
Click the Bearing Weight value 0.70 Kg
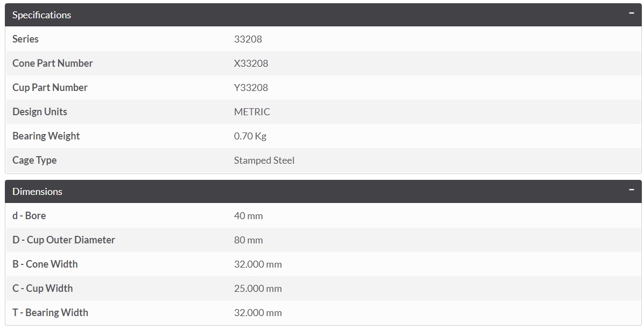(x=250, y=136)
